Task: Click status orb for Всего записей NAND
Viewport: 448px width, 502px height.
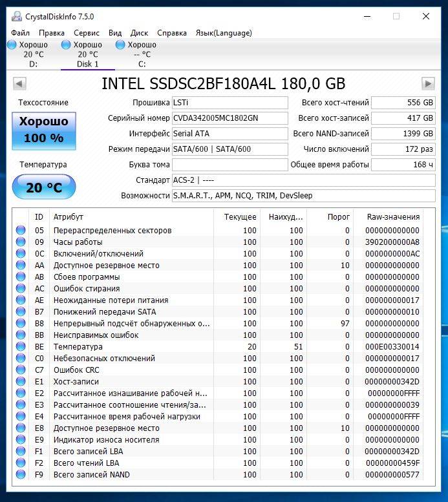Action: (21, 474)
